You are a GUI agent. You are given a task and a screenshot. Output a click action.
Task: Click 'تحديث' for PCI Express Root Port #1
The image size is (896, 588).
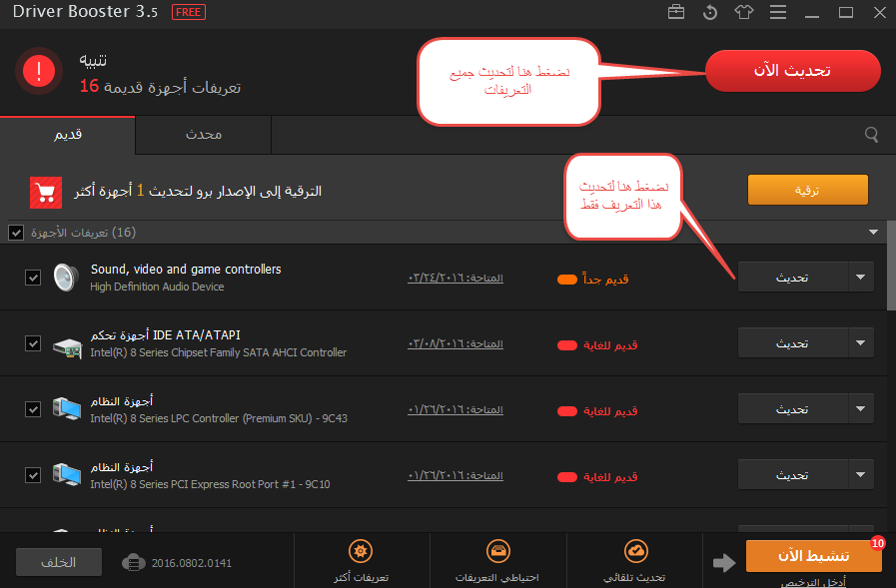(x=793, y=474)
